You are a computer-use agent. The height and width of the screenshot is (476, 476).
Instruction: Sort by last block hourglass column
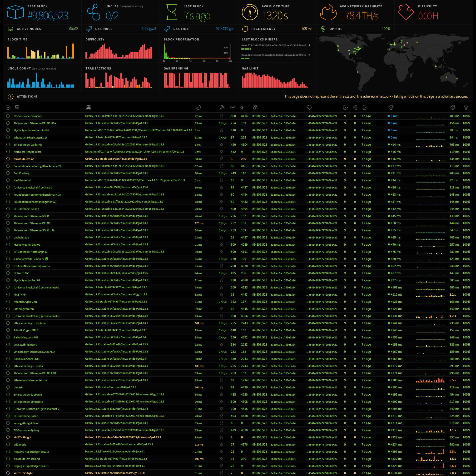click(365, 107)
